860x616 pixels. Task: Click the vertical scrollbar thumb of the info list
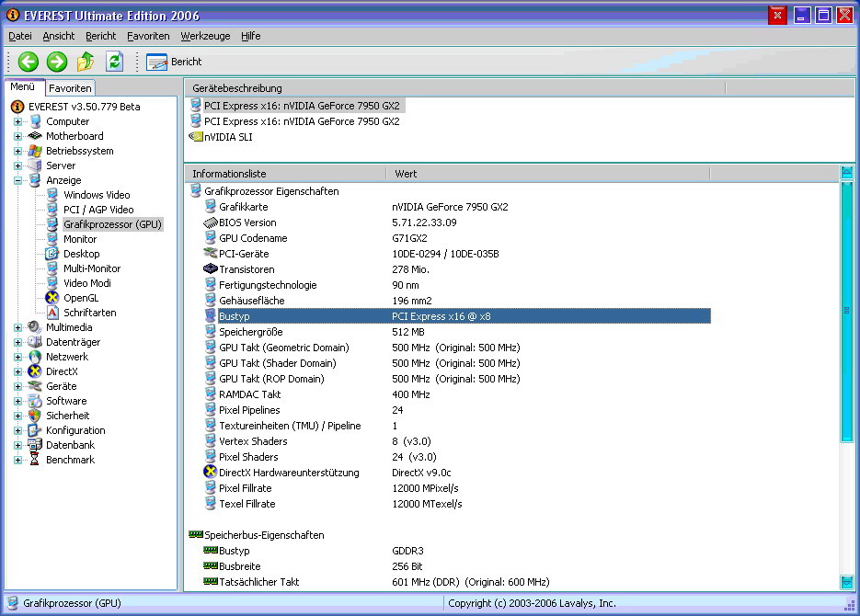point(847,311)
